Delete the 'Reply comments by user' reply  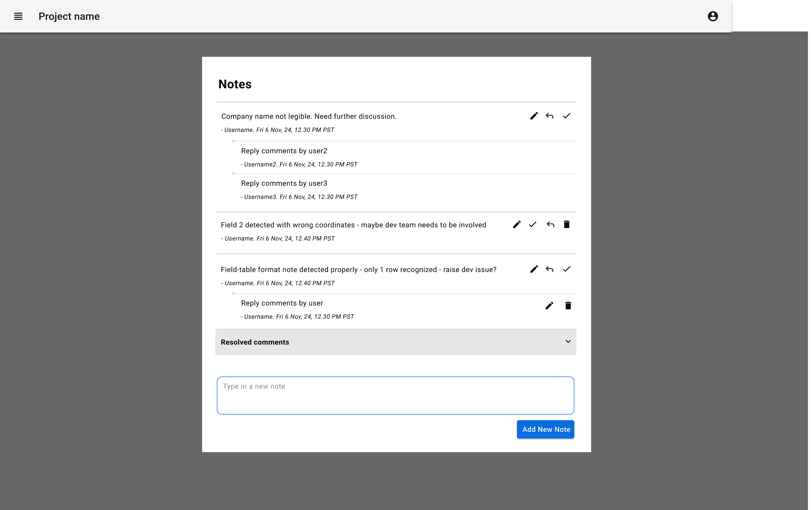click(568, 306)
